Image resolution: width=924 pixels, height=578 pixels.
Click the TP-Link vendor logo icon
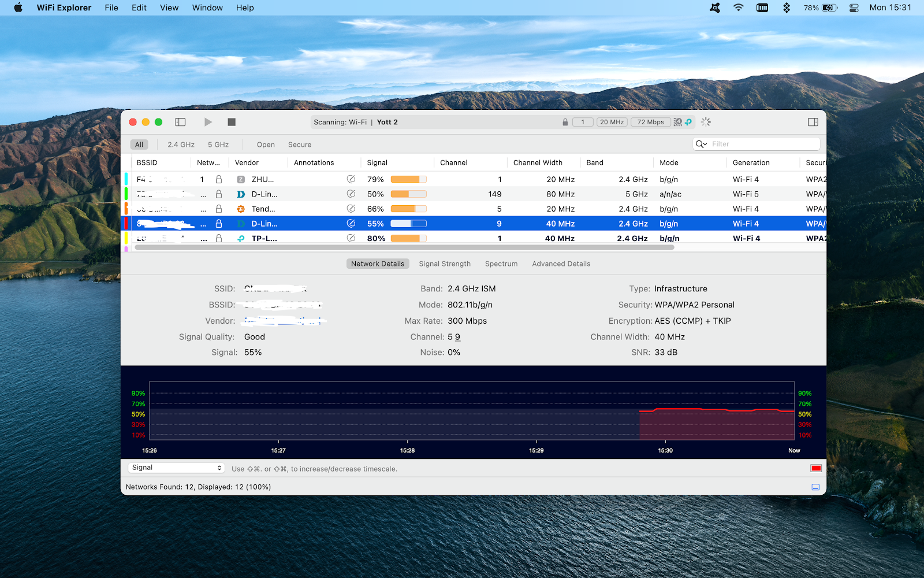pyautogui.click(x=241, y=238)
